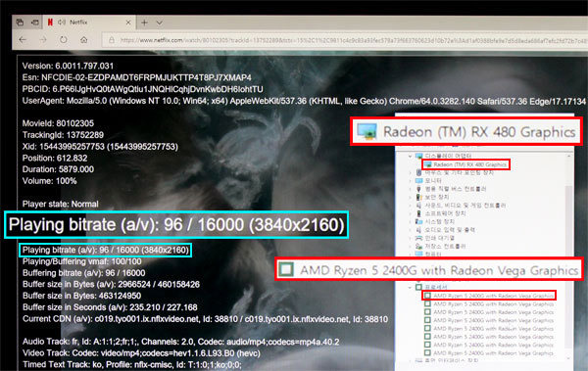Click the upper device list scroll-up arrow
This screenshot has height=371, width=588.
[x=569, y=156]
